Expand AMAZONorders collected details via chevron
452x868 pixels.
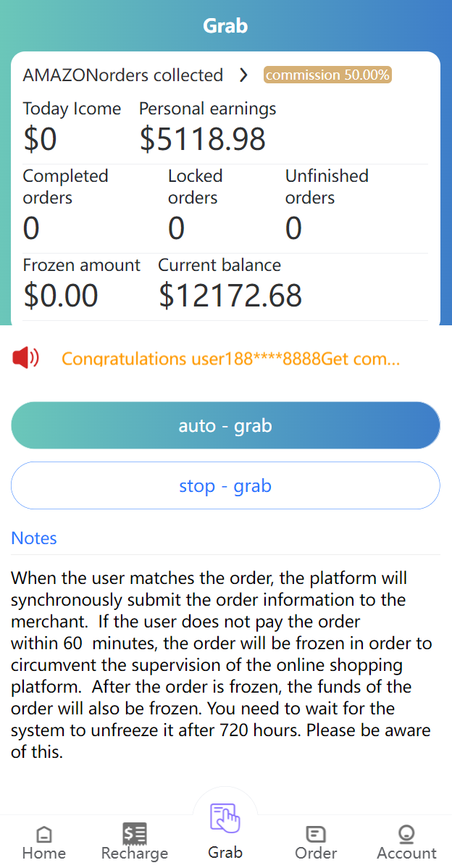tap(243, 75)
